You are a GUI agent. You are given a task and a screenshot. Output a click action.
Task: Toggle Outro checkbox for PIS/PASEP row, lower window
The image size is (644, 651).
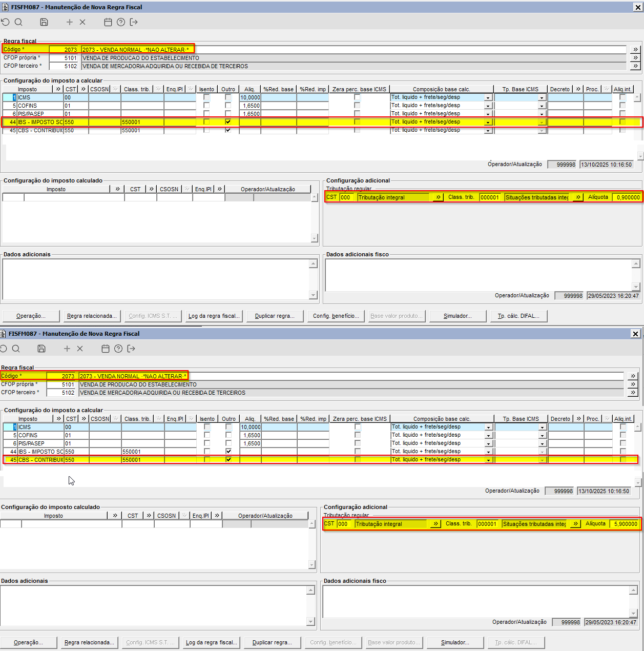pyautogui.click(x=228, y=443)
